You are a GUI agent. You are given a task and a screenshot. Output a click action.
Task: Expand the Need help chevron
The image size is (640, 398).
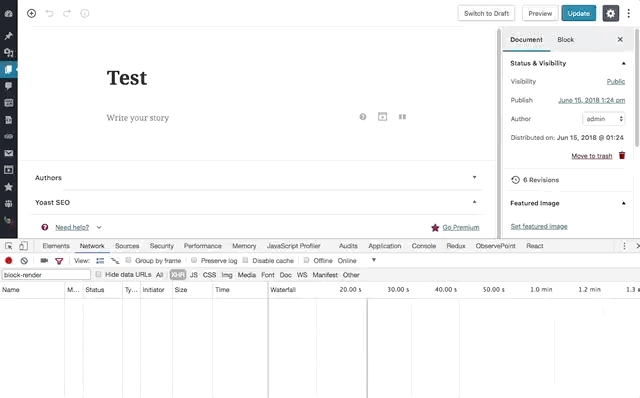pos(99,227)
